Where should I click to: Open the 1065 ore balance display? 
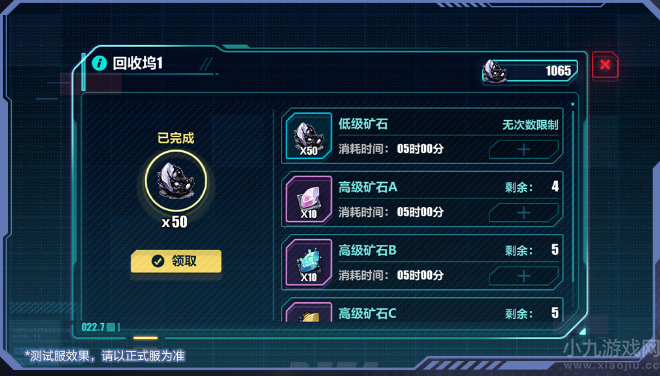pos(530,71)
